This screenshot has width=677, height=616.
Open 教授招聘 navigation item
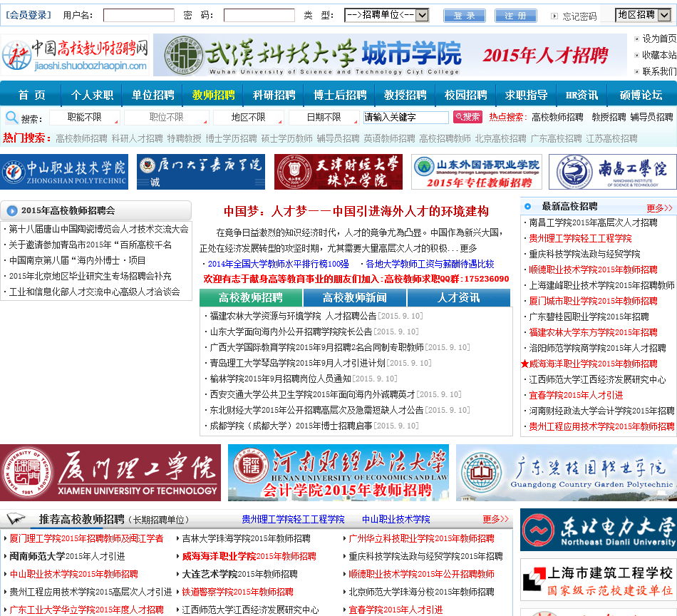tap(405, 95)
